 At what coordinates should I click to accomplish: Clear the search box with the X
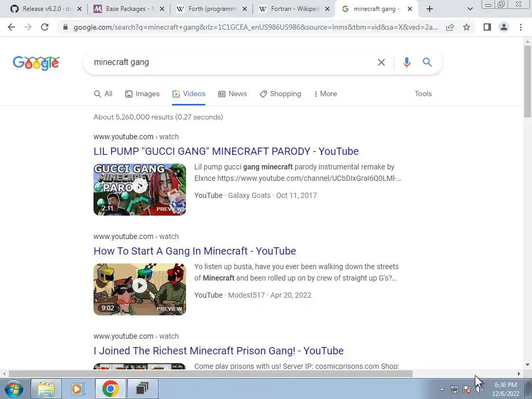pos(381,62)
